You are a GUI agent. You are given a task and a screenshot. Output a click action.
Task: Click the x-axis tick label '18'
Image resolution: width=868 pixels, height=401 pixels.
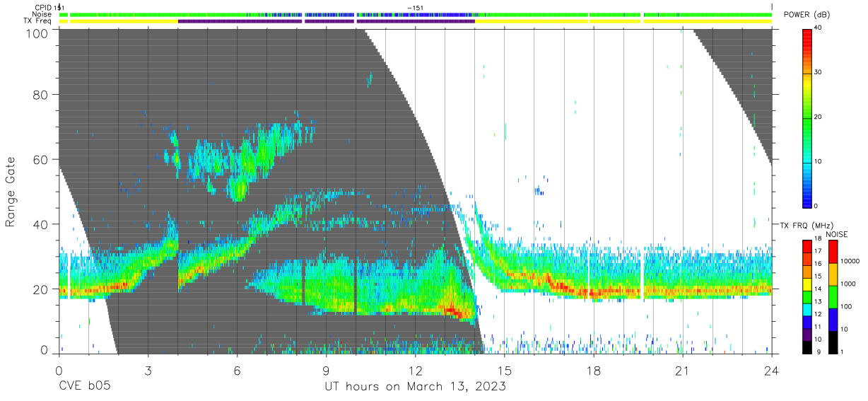pyautogui.click(x=593, y=371)
